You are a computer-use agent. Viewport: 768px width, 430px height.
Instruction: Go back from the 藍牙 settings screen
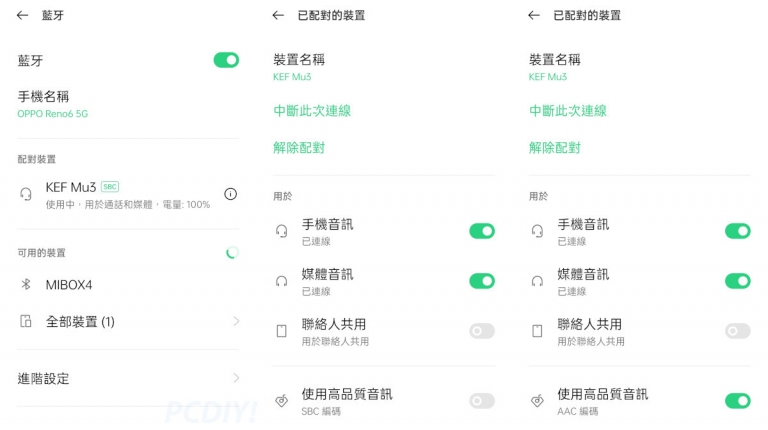(23, 15)
